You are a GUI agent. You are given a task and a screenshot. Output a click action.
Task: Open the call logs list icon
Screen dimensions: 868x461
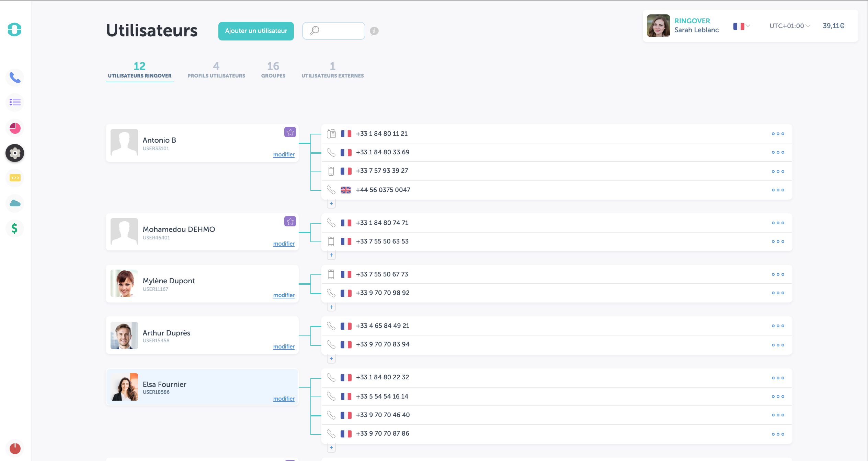[15, 102]
